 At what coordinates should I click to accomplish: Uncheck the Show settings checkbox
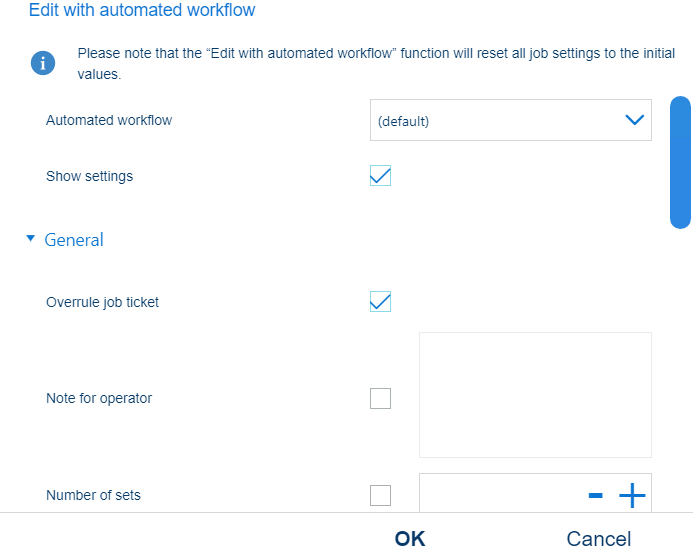[380, 176]
